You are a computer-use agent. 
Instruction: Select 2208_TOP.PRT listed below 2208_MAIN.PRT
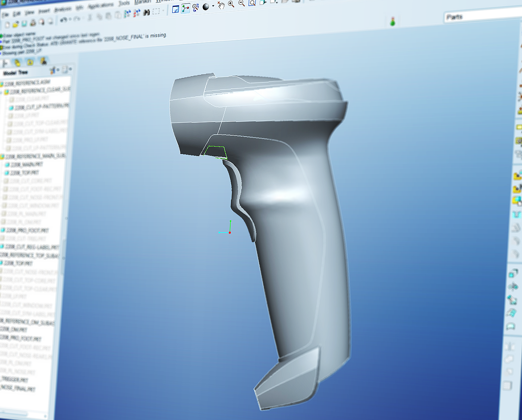click(22, 173)
